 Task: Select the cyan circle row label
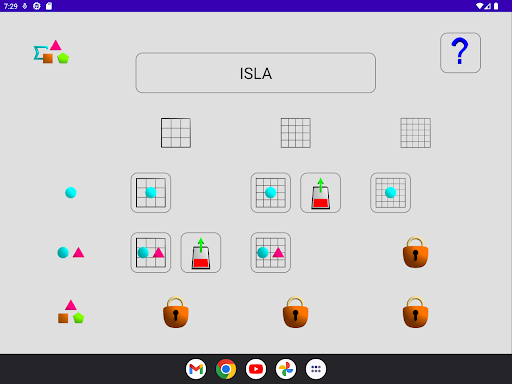click(71, 193)
